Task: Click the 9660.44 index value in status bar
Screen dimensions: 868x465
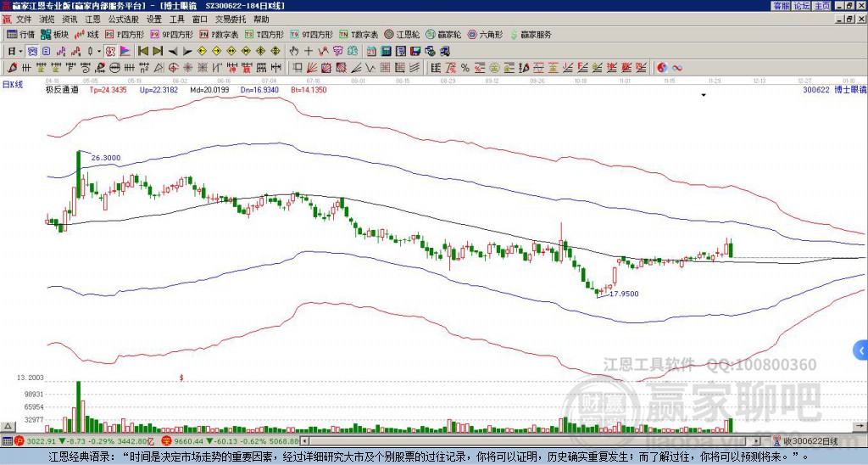Action: tap(188, 441)
